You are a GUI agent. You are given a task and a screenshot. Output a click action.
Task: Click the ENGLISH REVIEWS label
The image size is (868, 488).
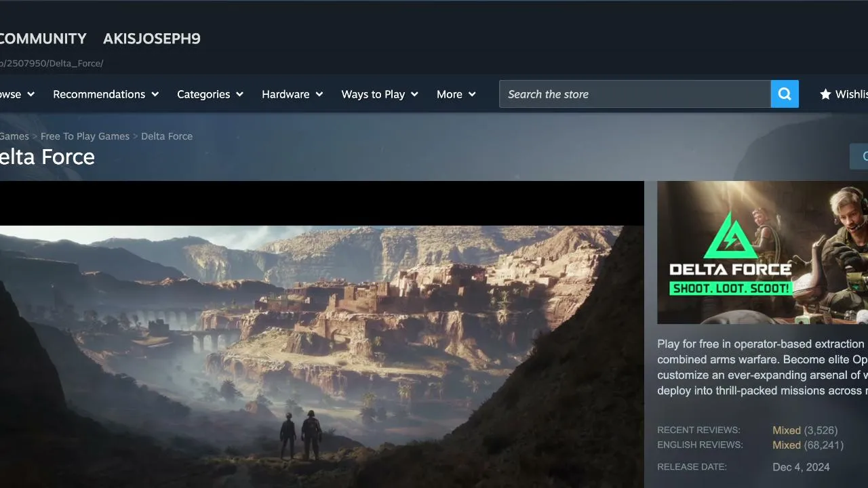[x=700, y=445]
